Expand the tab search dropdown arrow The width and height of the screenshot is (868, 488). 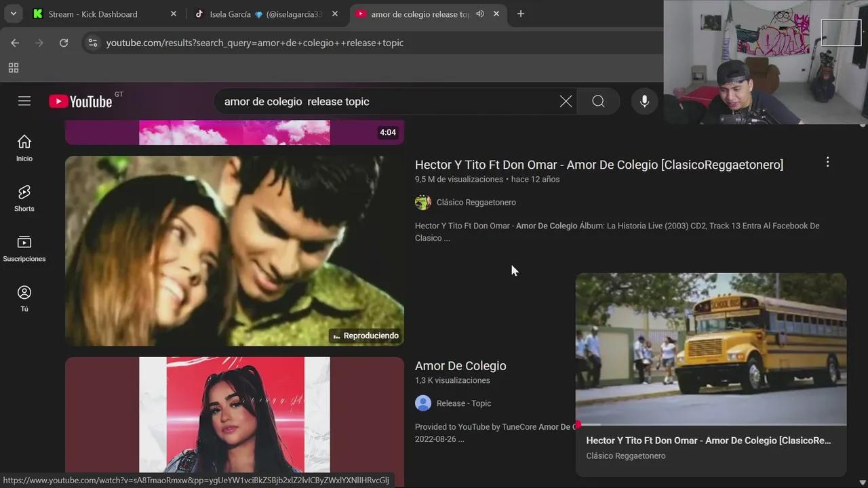point(13,14)
